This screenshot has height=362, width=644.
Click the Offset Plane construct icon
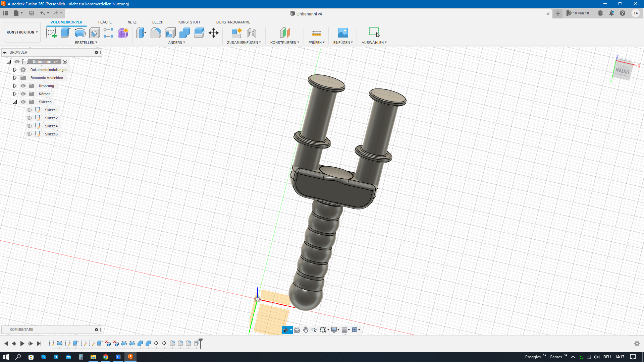(285, 33)
